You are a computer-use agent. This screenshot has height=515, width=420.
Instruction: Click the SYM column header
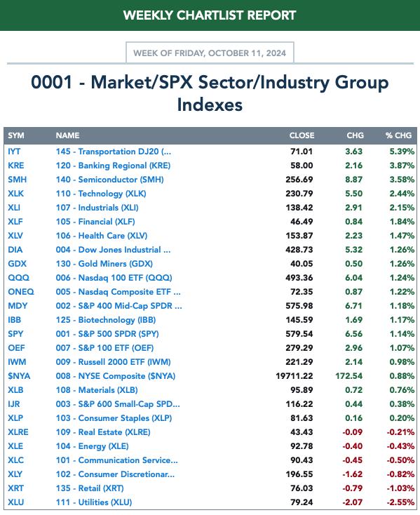tap(16, 135)
